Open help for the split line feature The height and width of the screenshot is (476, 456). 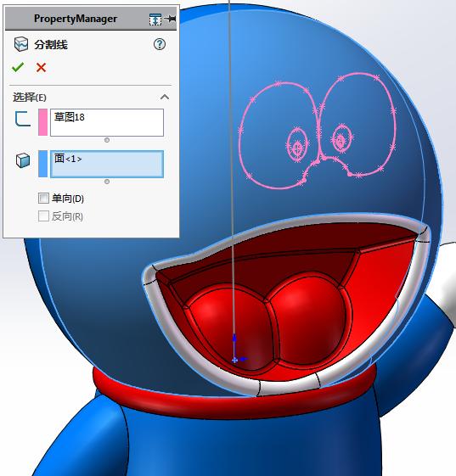[x=160, y=44]
